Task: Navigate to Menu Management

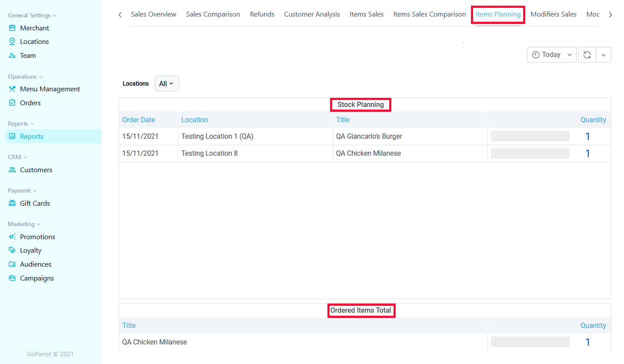Action: [x=50, y=89]
